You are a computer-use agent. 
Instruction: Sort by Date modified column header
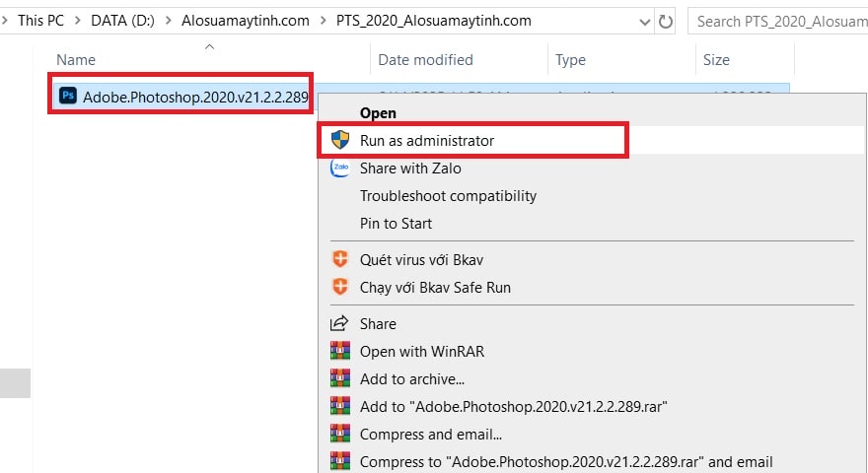pyautogui.click(x=425, y=60)
